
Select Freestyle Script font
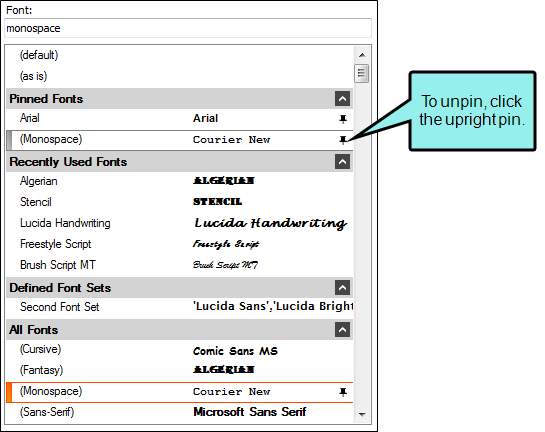[180, 244]
